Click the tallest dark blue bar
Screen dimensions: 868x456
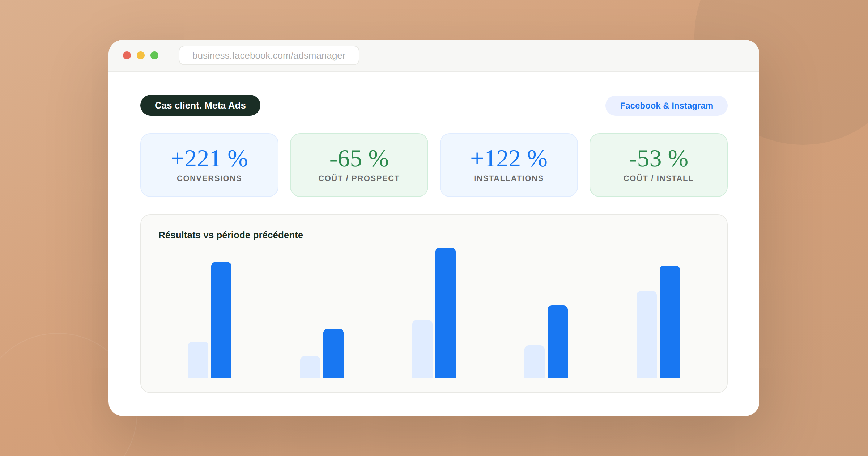point(446,313)
